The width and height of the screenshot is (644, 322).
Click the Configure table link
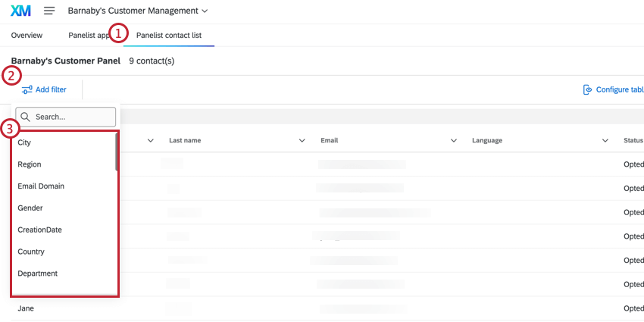pyautogui.click(x=613, y=89)
